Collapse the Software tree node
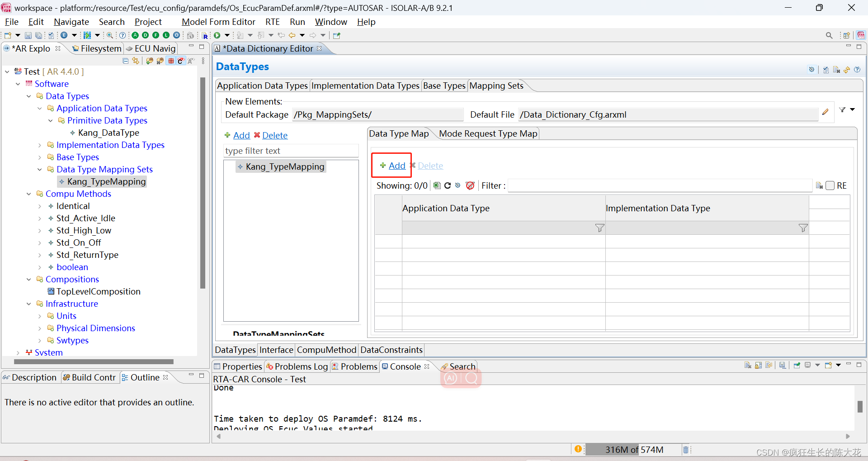 pos(18,84)
